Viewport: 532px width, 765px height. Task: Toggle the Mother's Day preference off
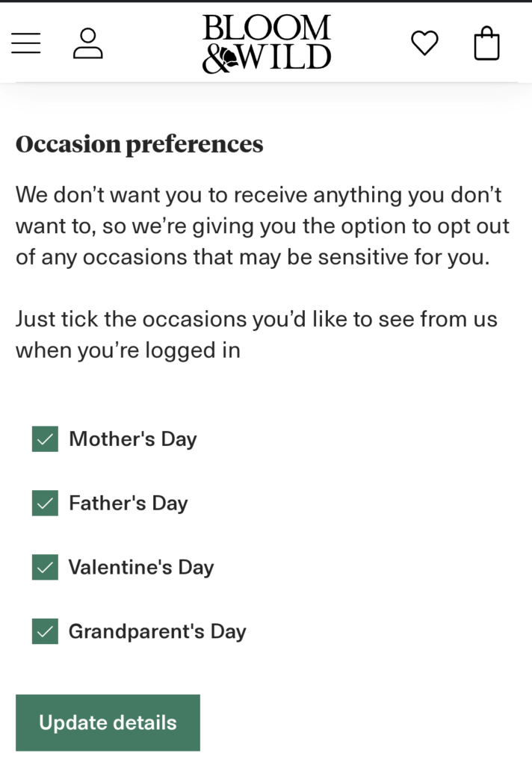coord(44,439)
